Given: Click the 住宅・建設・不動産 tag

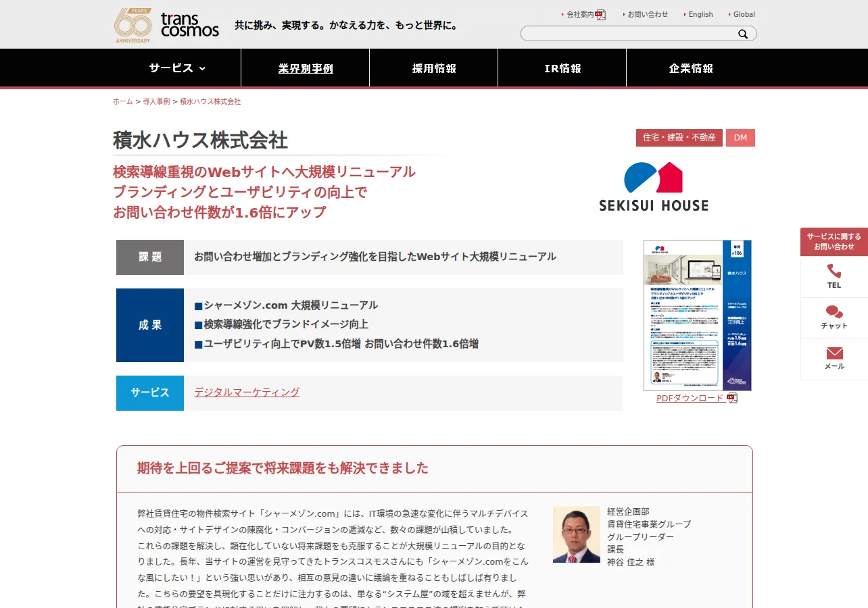Looking at the screenshot, I should point(679,138).
